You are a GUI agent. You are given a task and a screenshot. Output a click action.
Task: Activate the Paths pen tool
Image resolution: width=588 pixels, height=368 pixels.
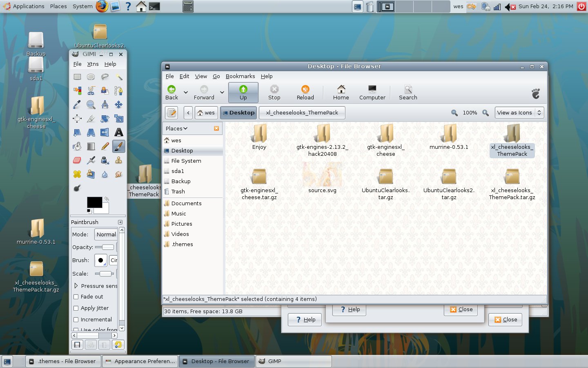(x=119, y=91)
